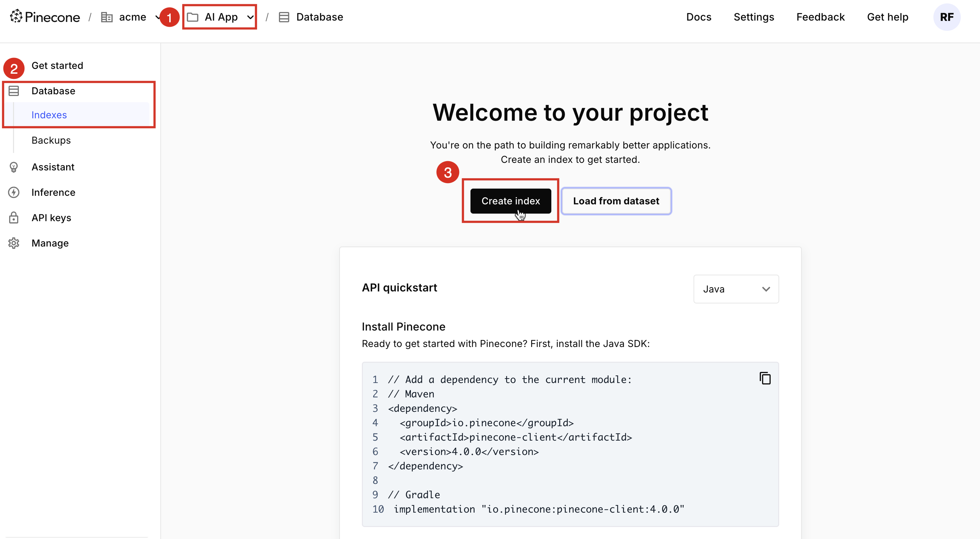The width and height of the screenshot is (980, 539).
Task: Click the Assistant lightbulb icon
Action: (x=14, y=167)
